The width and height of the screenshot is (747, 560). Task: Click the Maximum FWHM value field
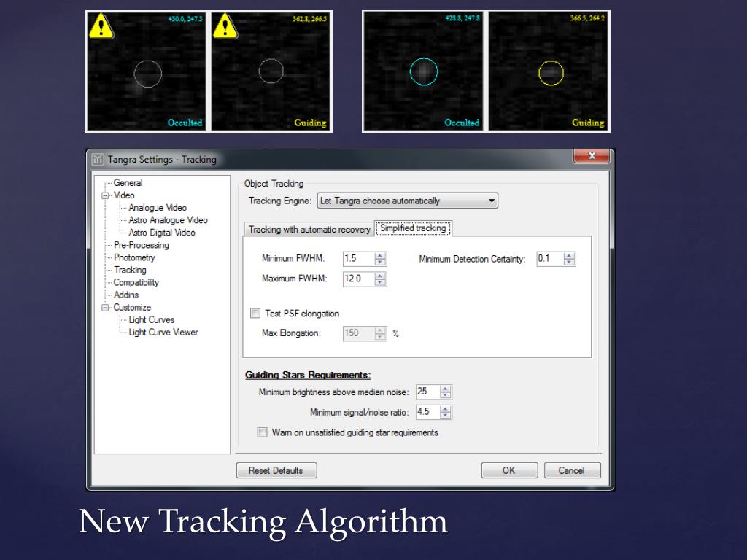click(x=359, y=279)
